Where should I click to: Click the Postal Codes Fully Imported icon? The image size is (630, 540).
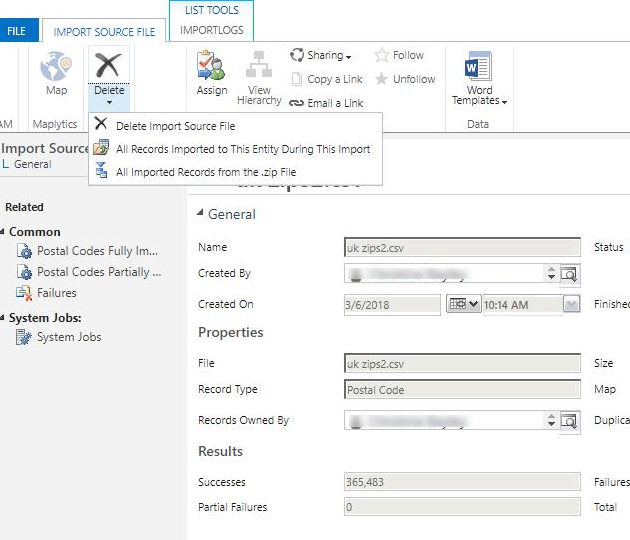(24, 251)
